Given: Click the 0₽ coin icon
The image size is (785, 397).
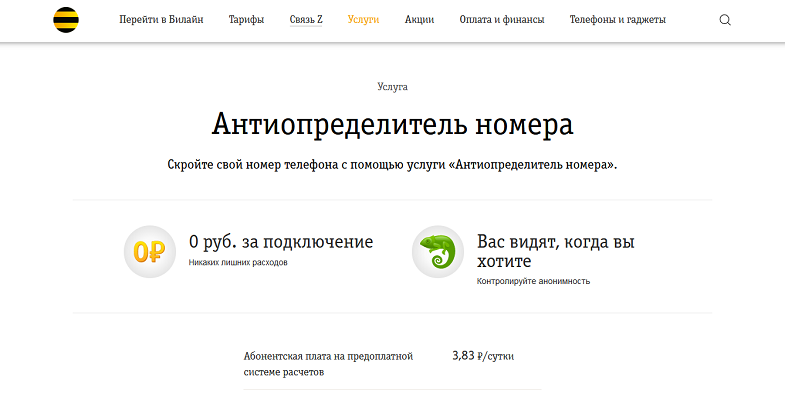Looking at the screenshot, I should click(150, 251).
